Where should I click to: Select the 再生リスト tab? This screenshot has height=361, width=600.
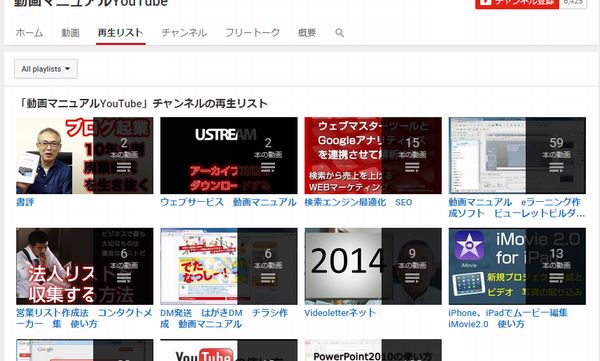tap(121, 33)
